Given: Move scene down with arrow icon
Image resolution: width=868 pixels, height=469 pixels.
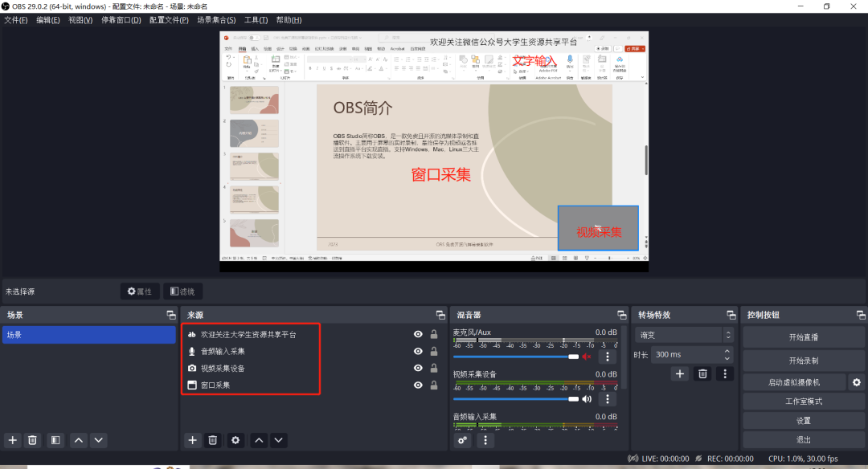Looking at the screenshot, I should coord(99,440).
